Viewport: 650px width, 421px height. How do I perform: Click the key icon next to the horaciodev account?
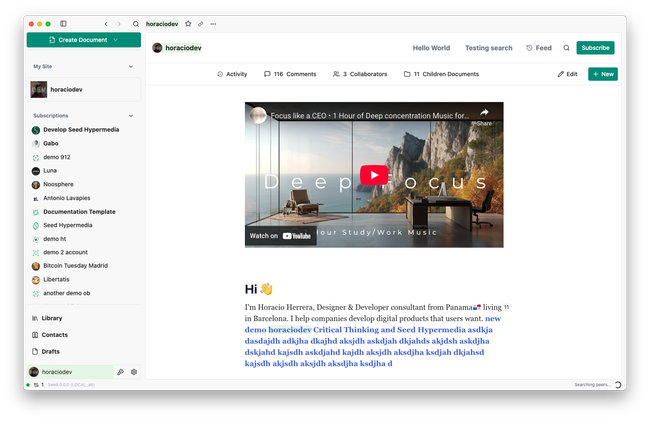click(x=120, y=372)
